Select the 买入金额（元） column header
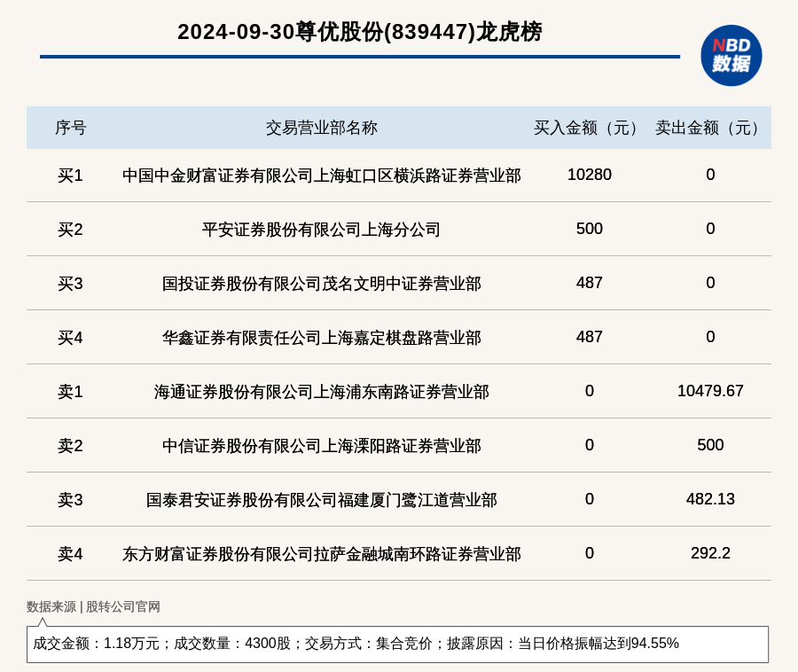The image size is (798, 672). pos(589,128)
